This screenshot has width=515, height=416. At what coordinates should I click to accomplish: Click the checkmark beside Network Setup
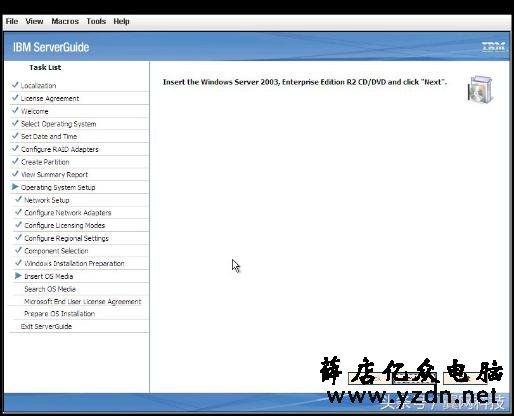(18, 199)
